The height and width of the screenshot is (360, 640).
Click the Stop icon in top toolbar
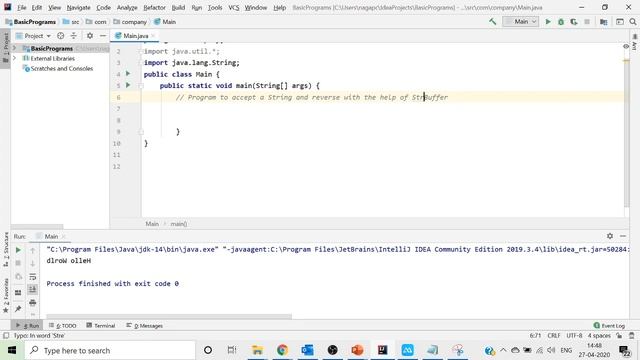(587, 22)
